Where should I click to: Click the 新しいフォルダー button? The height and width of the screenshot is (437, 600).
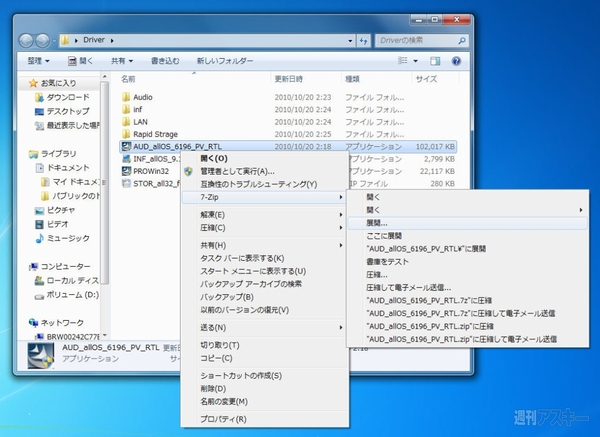[225, 61]
